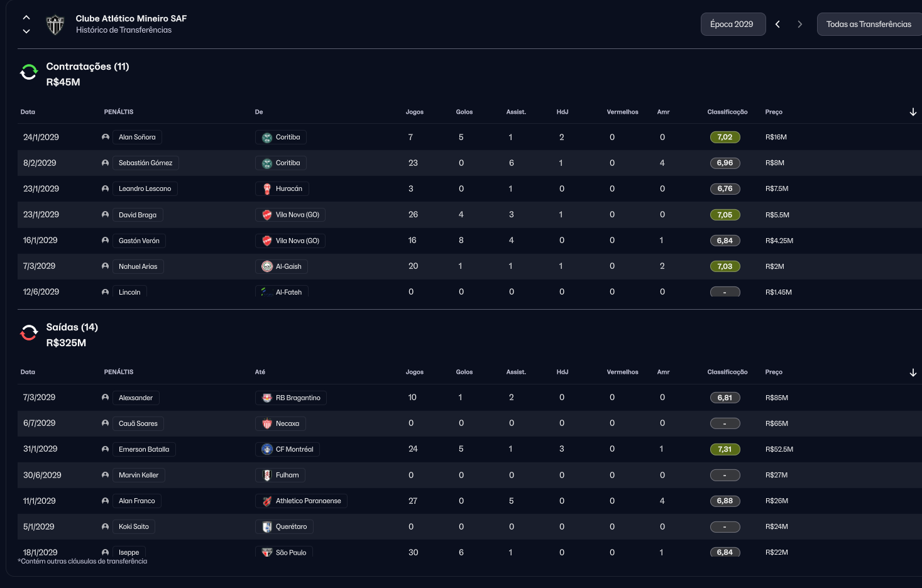Click the Coritiba badge in Alan Soñora row
Viewport: 922px width, 588px height.
[267, 138]
